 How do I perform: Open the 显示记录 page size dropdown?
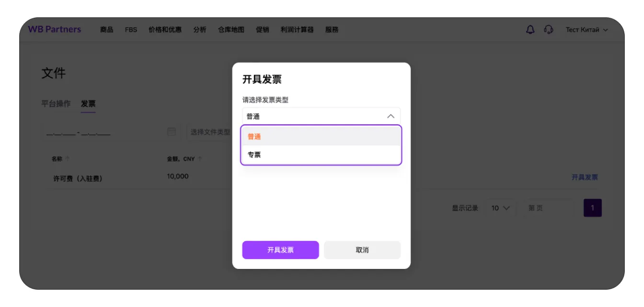point(501,208)
